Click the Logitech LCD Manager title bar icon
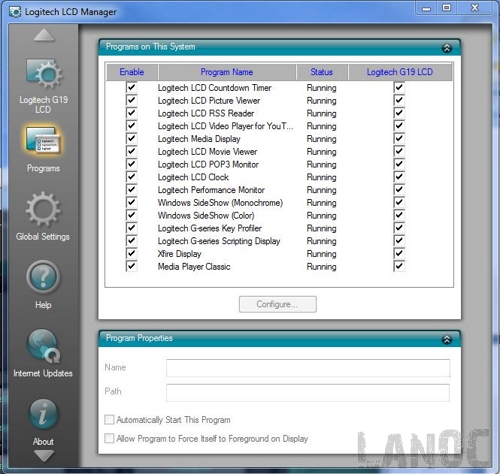The image size is (500, 474). (x=15, y=12)
